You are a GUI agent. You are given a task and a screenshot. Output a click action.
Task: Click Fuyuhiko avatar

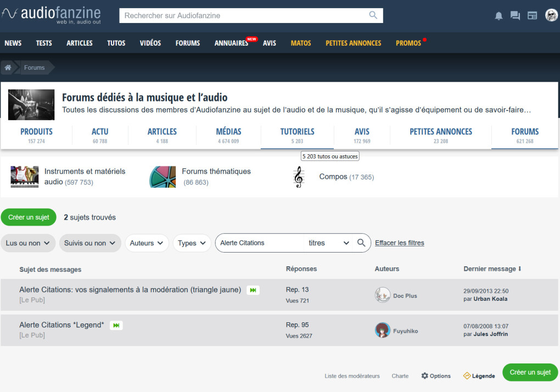tap(383, 331)
